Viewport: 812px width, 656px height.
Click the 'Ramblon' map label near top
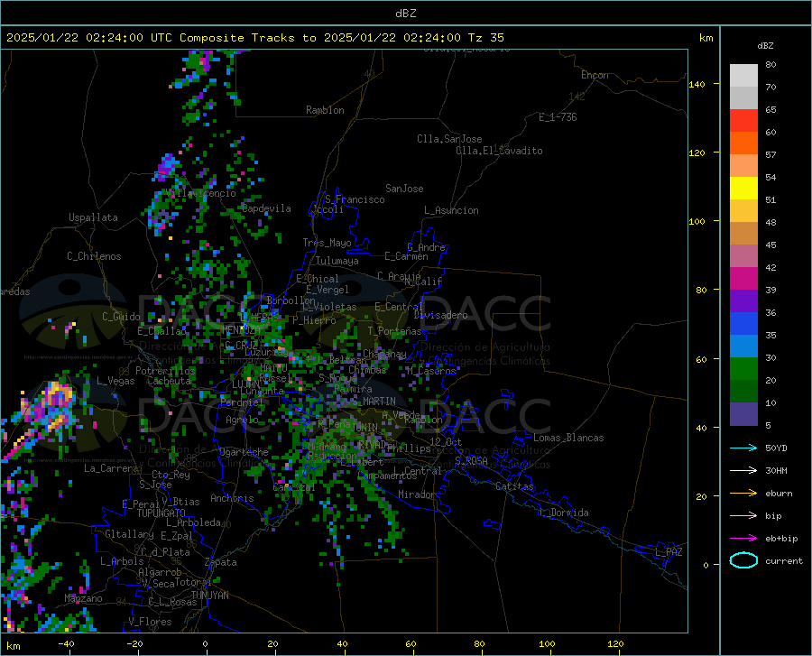pos(325,110)
